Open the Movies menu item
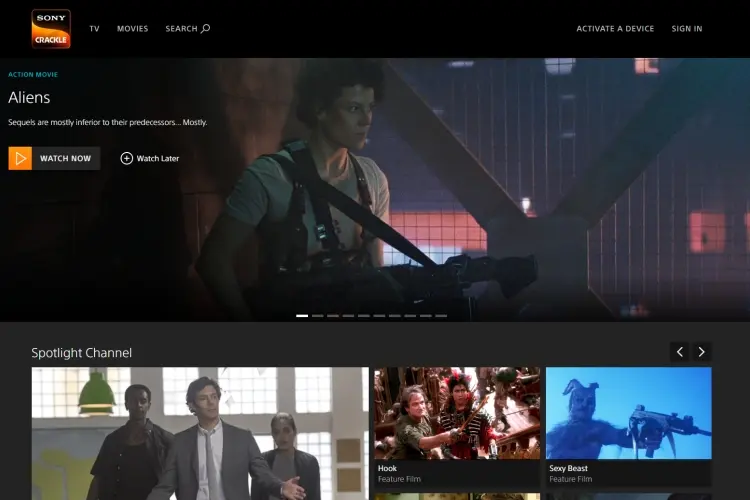Screen dimensions: 750x500 (x=132, y=29)
